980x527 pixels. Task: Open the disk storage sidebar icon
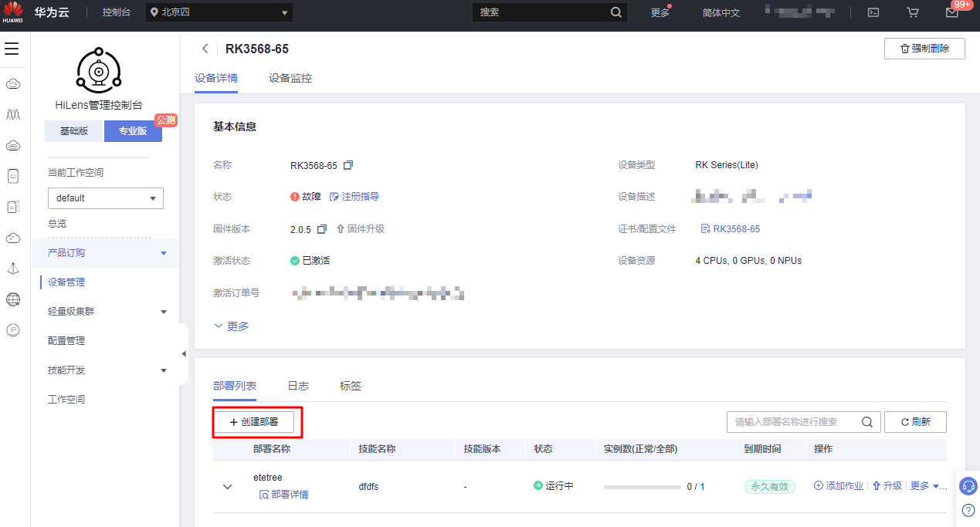[12, 176]
